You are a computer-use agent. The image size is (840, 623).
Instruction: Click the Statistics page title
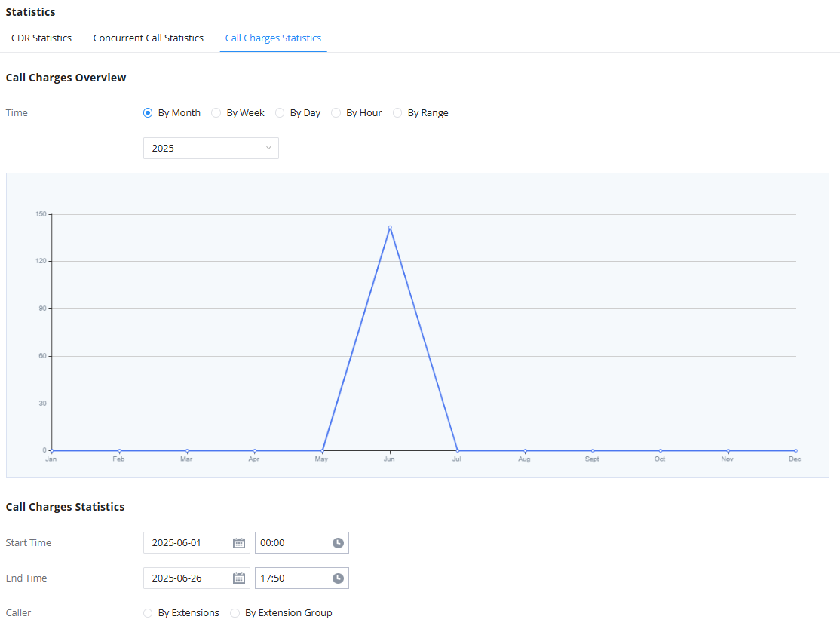[30, 12]
